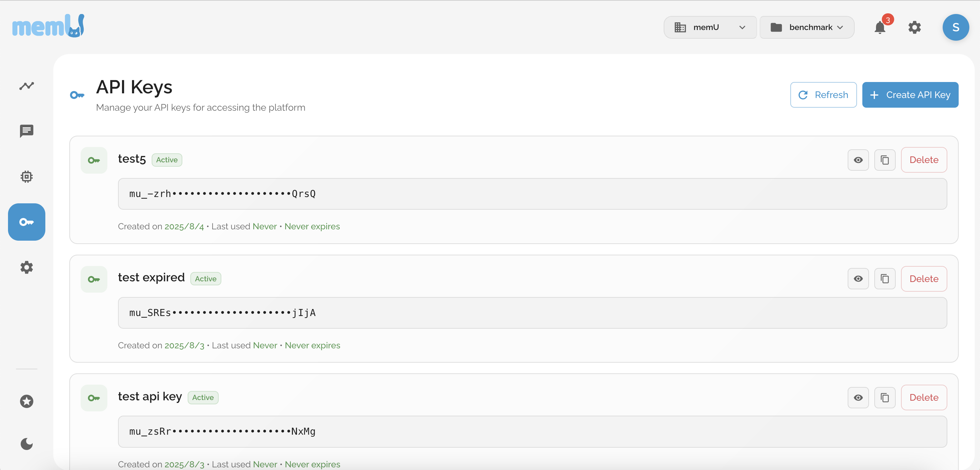Screen dimensions: 980x470
Task: Open the sidebar settings gear
Action: [27, 267]
